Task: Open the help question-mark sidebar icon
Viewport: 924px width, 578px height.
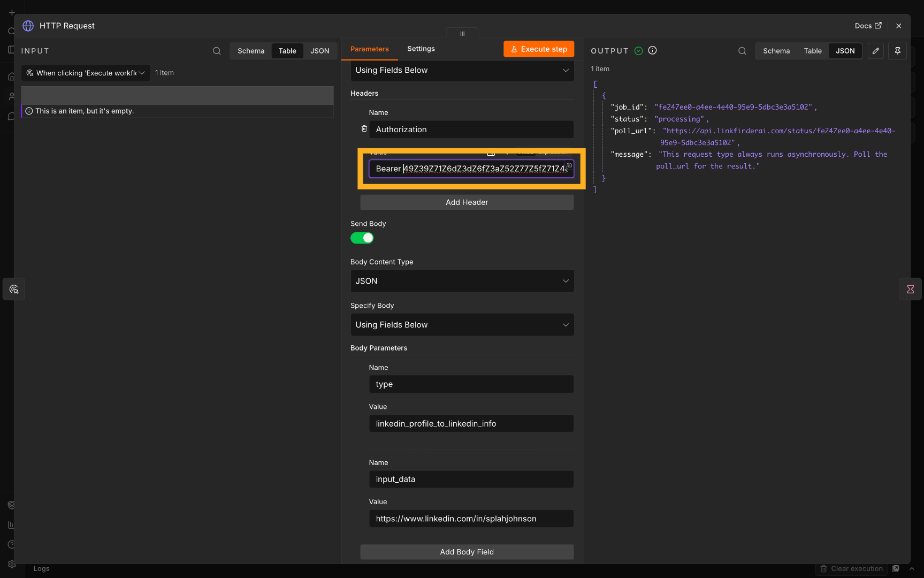Action: [x=11, y=544]
